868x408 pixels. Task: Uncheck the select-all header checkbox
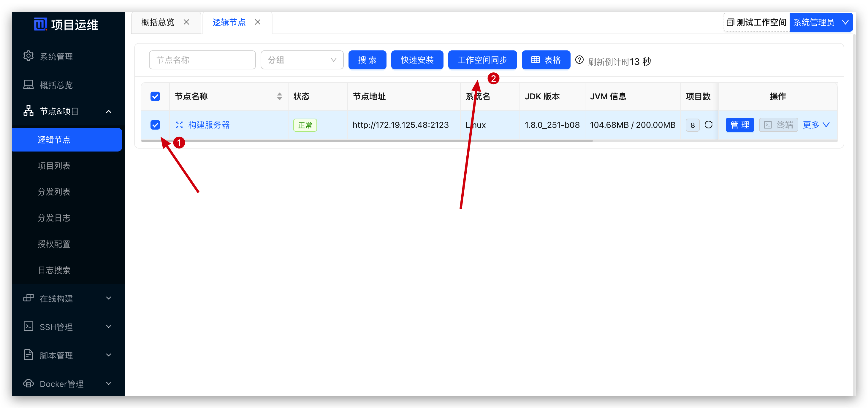(x=155, y=97)
